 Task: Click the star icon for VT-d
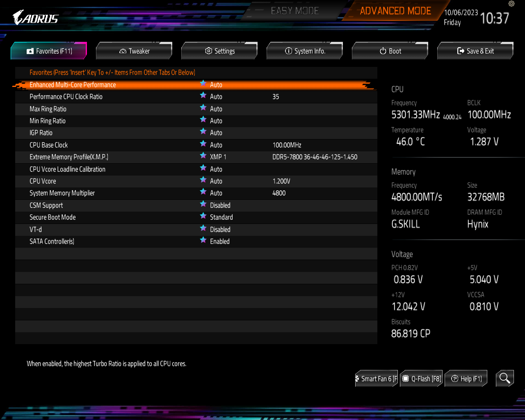203,228
